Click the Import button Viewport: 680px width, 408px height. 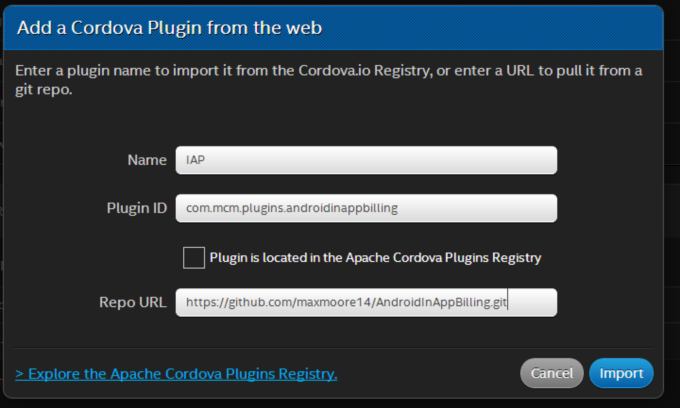(x=621, y=373)
